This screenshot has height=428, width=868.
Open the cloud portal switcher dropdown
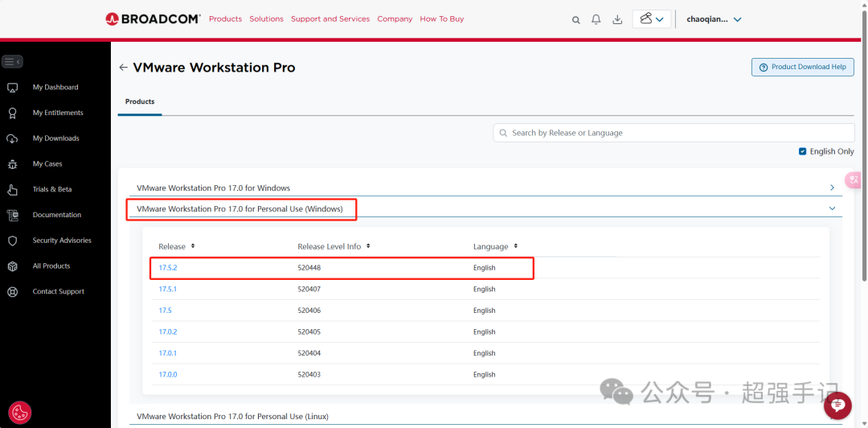tap(652, 19)
